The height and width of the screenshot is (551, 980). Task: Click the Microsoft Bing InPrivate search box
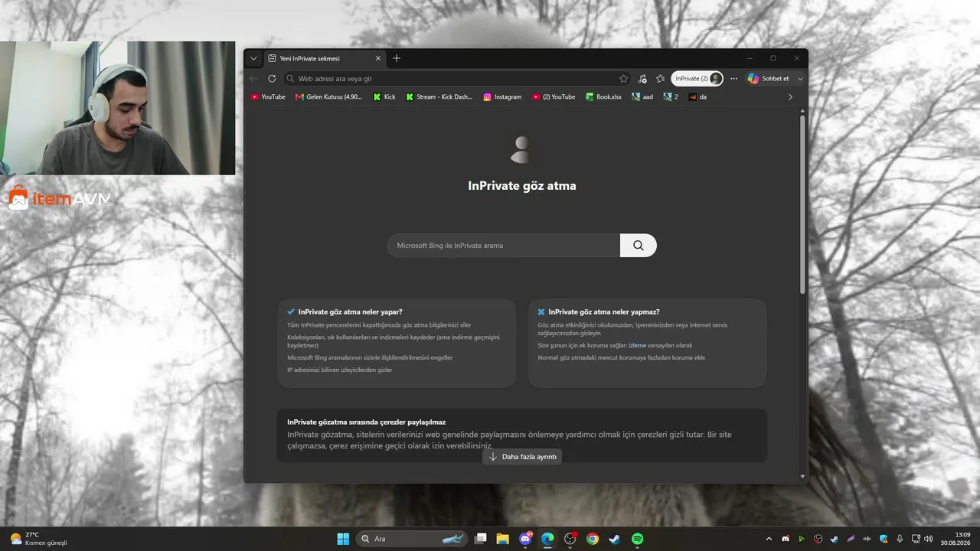coord(504,246)
